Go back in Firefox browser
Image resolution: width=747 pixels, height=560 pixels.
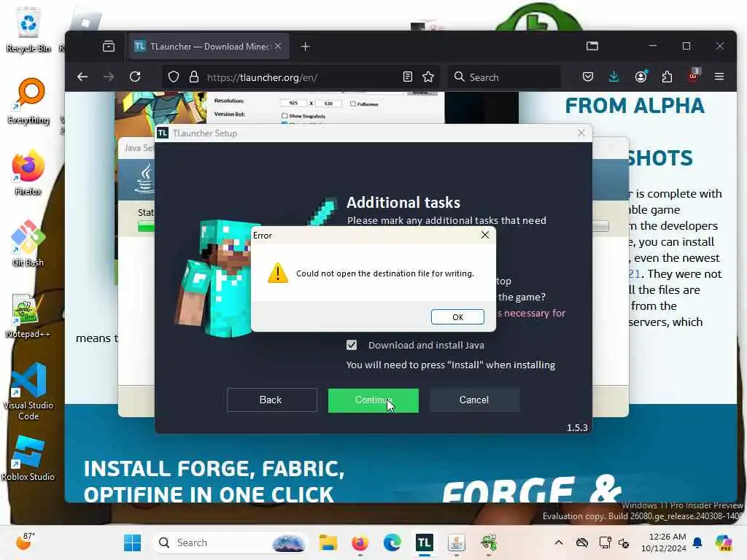point(82,77)
